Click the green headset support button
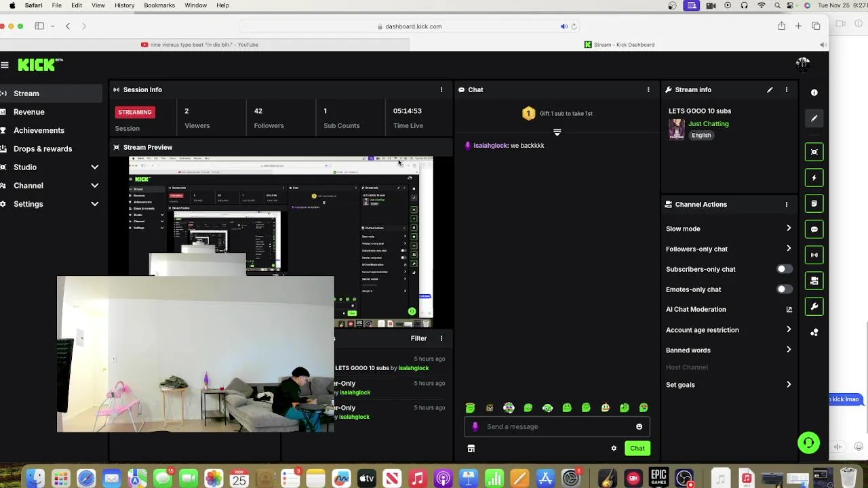 coord(808,443)
